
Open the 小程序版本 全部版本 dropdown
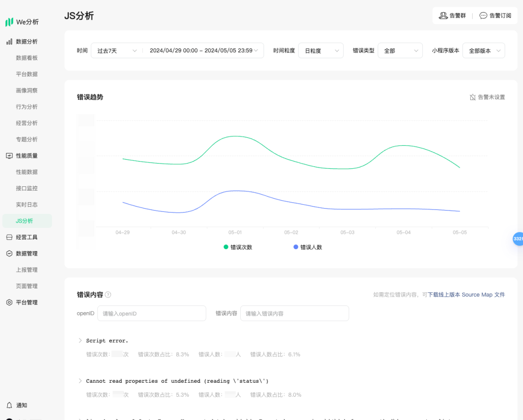(484, 51)
